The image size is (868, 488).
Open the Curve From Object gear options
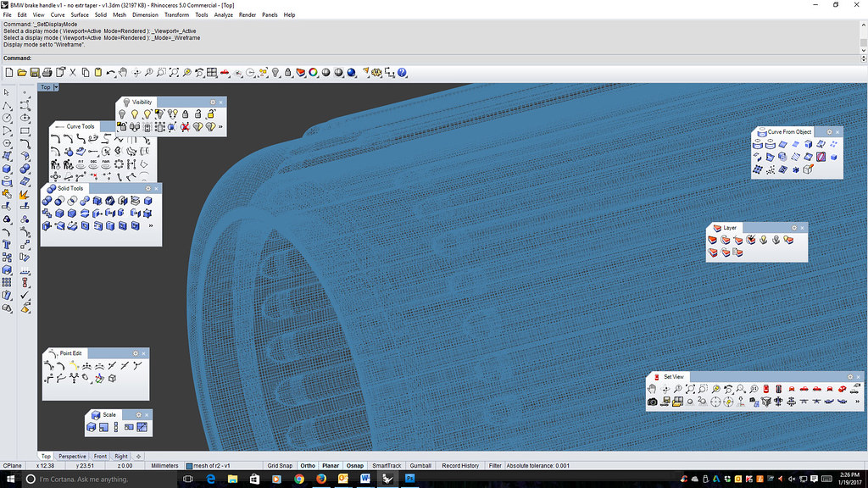click(x=829, y=132)
